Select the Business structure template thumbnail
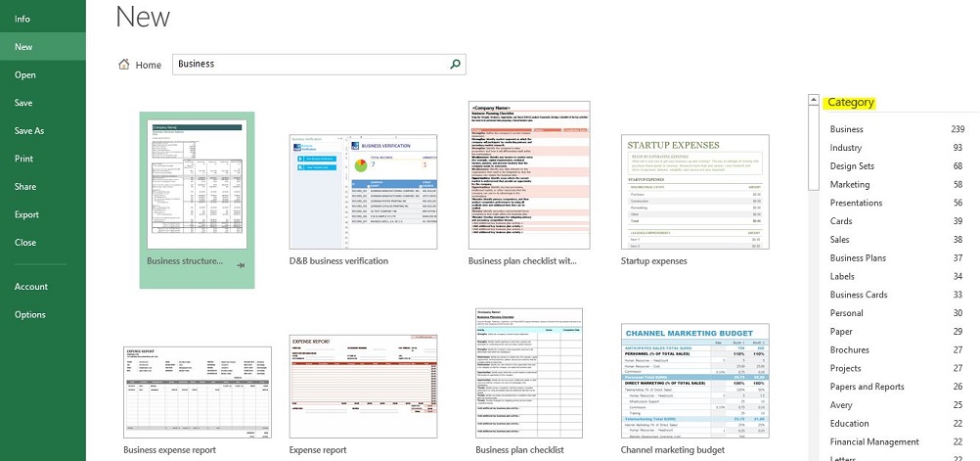The image size is (980, 461). (197, 185)
